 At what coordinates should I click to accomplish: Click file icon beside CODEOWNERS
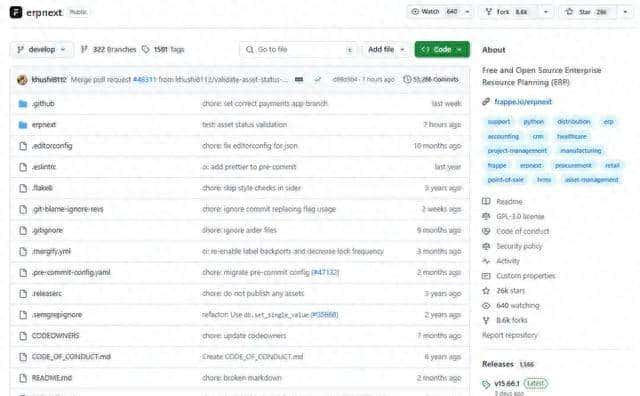click(x=23, y=336)
